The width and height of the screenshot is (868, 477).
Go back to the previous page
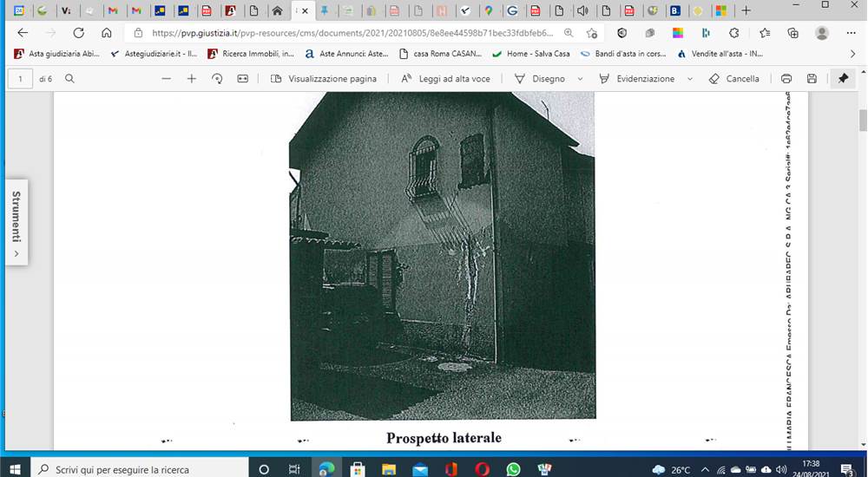(x=23, y=33)
